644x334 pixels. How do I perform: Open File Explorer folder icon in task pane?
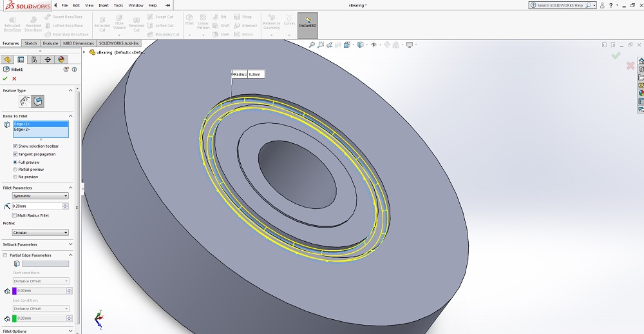pyautogui.click(x=641, y=77)
